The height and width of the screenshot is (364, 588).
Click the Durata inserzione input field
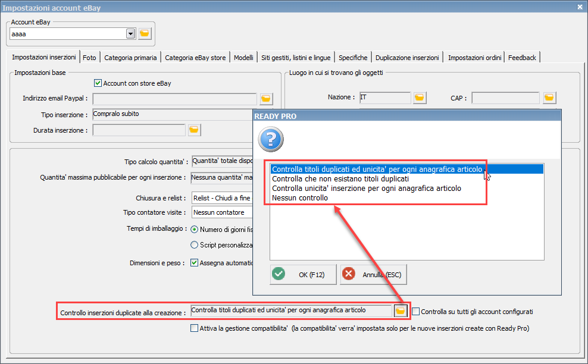coord(139,130)
